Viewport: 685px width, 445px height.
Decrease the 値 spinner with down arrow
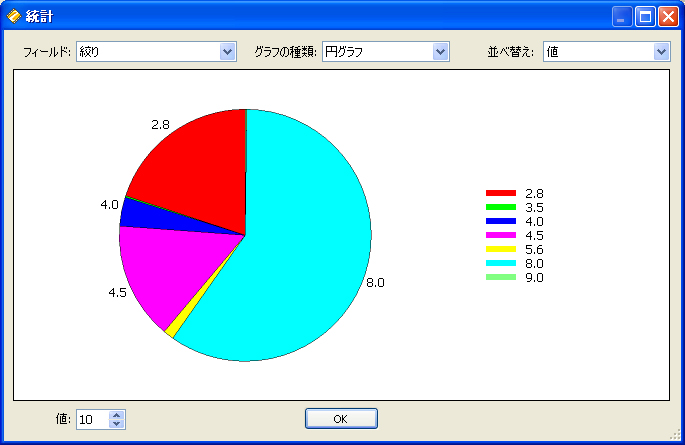tap(117, 424)
